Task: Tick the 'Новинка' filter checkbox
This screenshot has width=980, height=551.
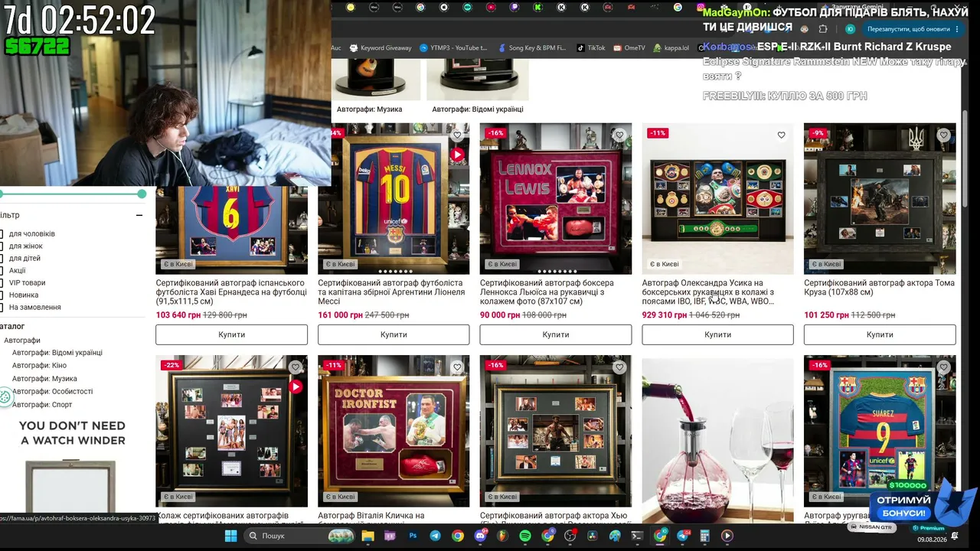Action: click(x=2, y=295)
